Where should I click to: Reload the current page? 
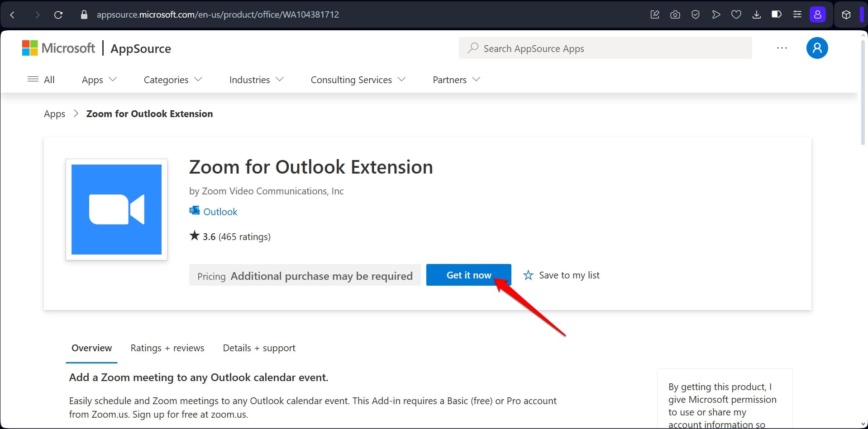coord(58,15)
